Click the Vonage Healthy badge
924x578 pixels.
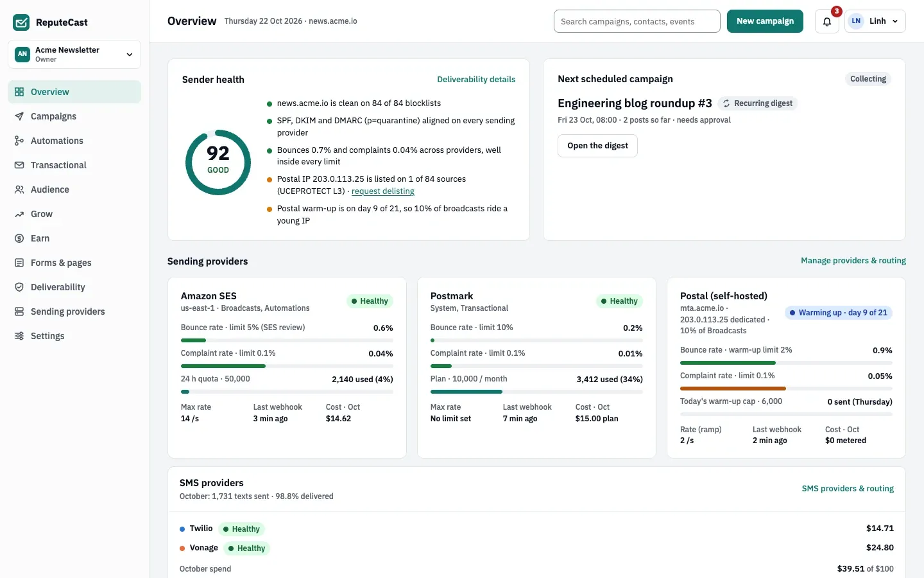(247, 548)
